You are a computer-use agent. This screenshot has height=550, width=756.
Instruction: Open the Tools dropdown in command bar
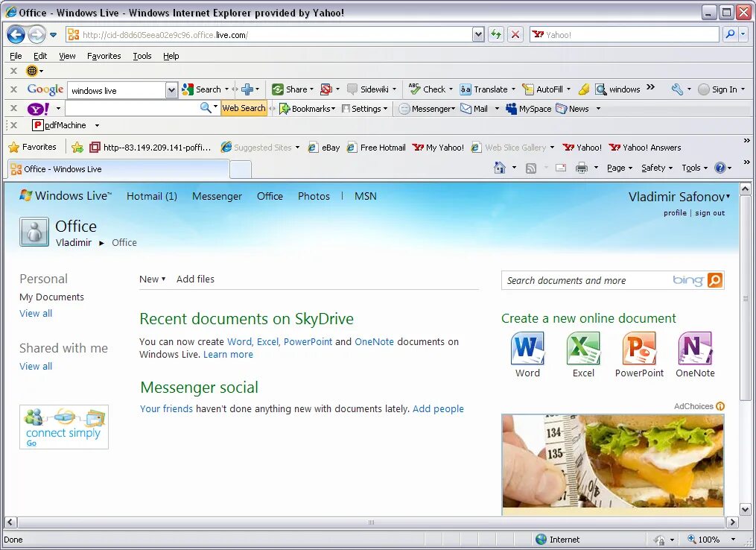(694, 168)
